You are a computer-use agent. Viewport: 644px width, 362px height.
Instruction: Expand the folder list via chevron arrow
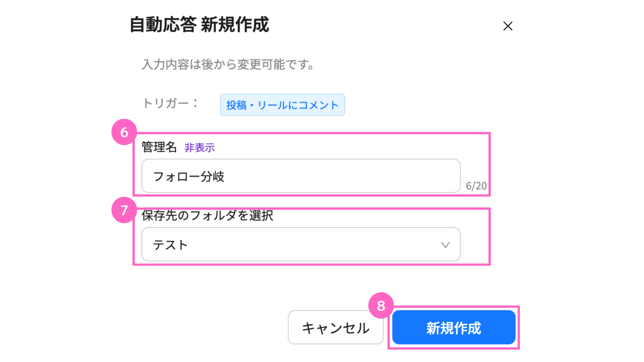coord(445,245)
